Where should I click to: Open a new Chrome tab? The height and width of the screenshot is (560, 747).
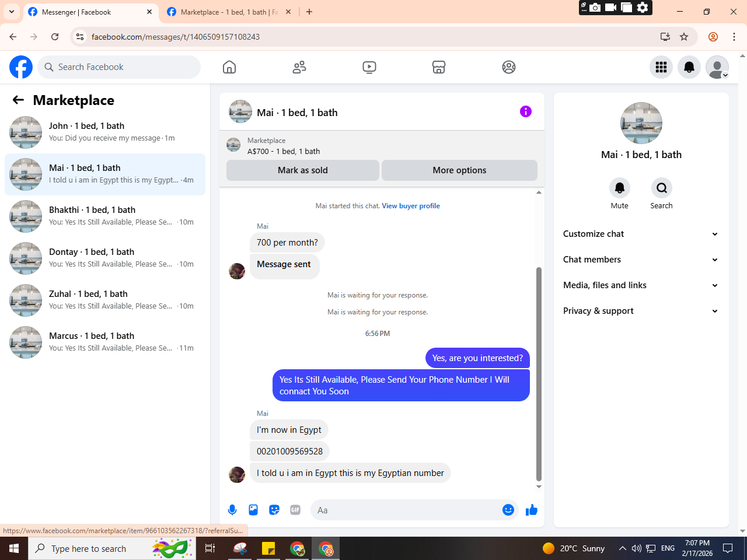coord(309,12)
